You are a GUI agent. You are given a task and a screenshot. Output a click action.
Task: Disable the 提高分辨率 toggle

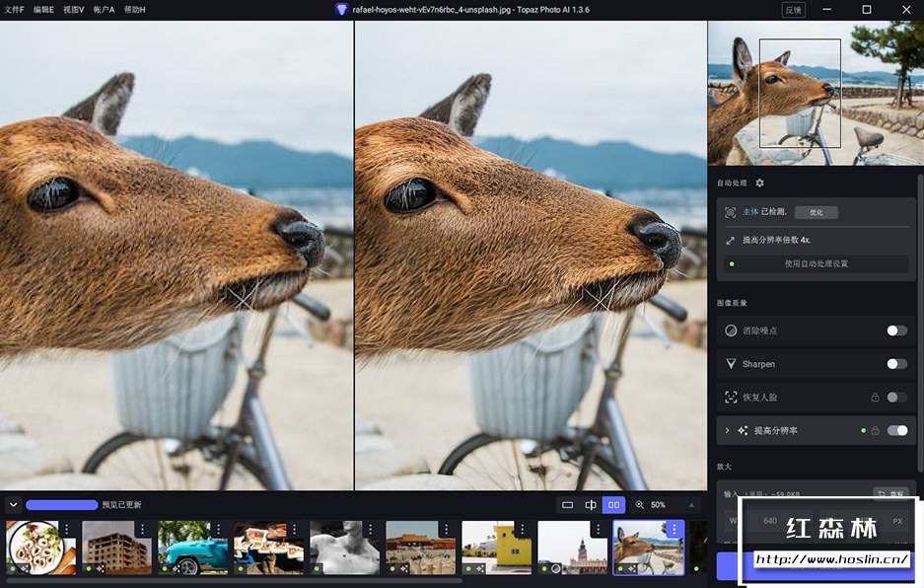coord(896,431)
